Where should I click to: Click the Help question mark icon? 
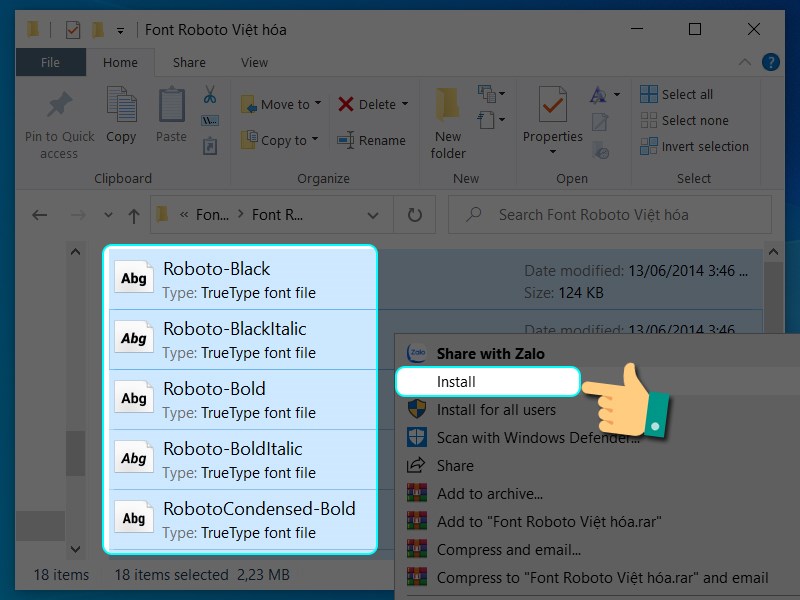click(x=770, y=62)
